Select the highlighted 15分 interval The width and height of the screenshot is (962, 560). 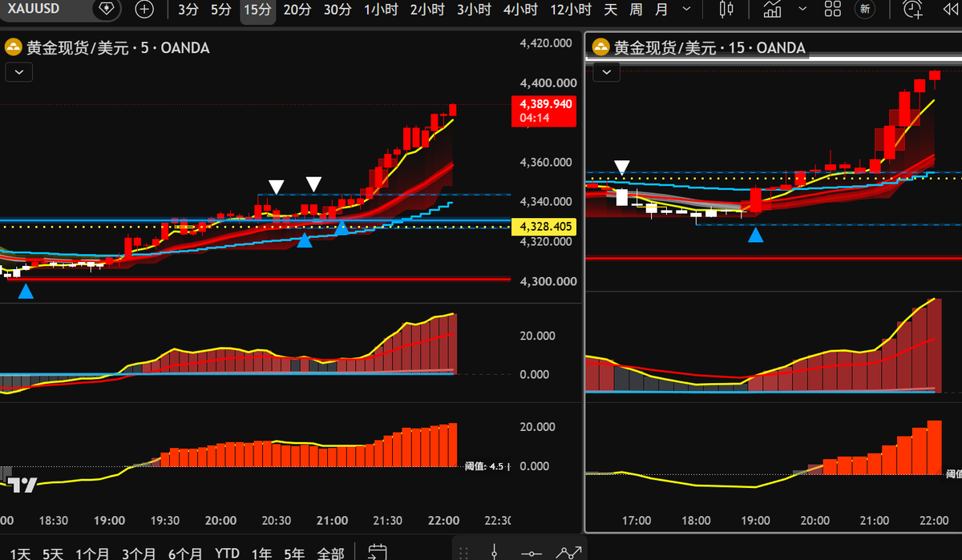pyautogui.click(x=257, y=10)
